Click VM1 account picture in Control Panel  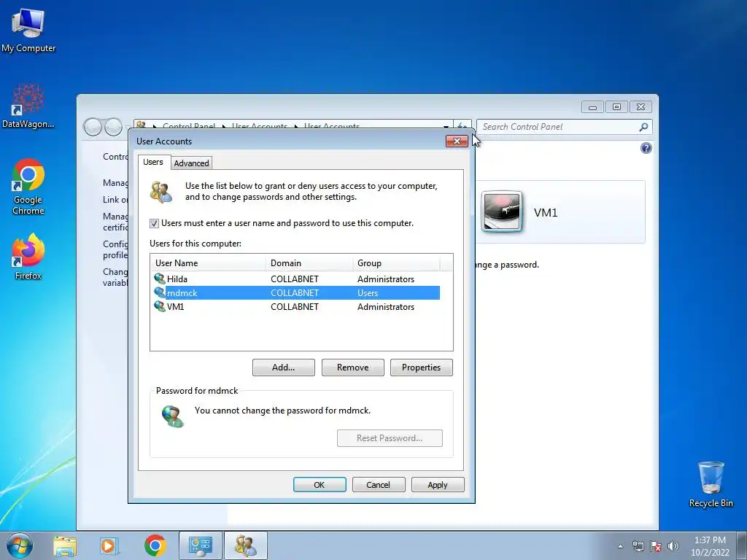coord(502,211)
